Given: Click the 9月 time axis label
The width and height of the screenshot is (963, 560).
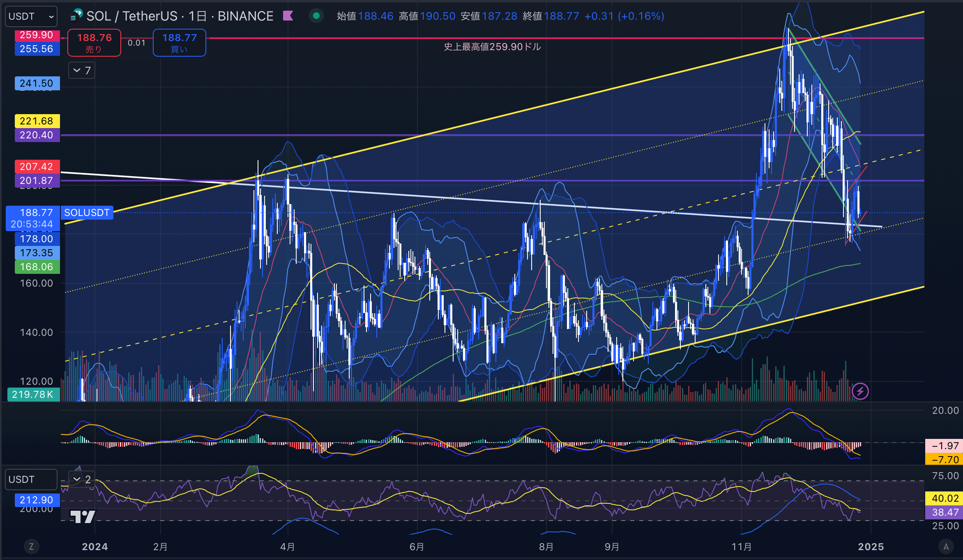Looking at the screenshot, I should click(x=612, y=547).
